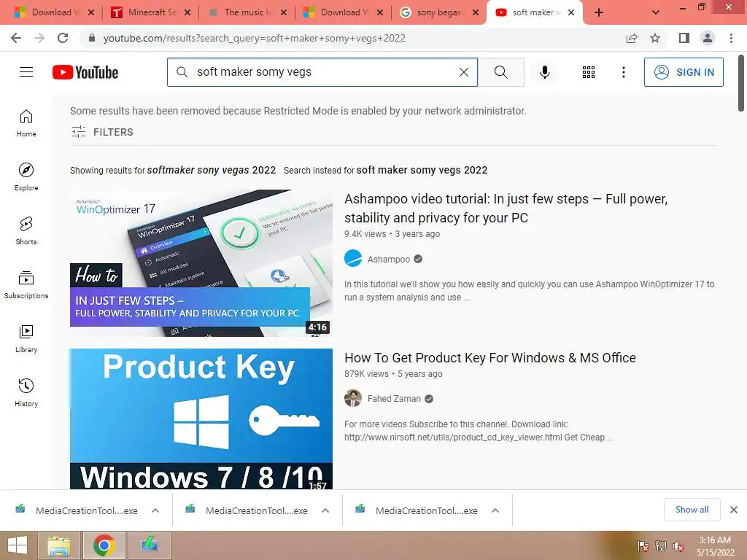Open a new browser tab
Screen dimensions: 747x560
[599, 12]
